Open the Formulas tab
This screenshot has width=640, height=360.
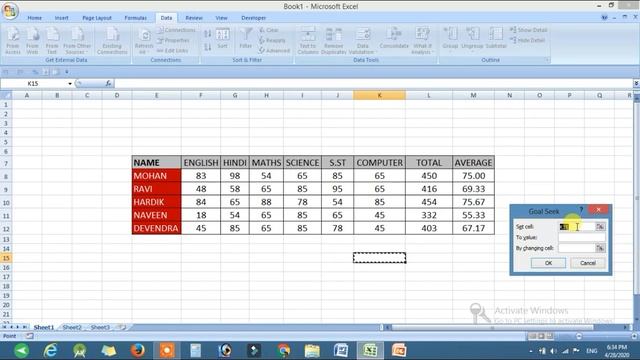136,18
